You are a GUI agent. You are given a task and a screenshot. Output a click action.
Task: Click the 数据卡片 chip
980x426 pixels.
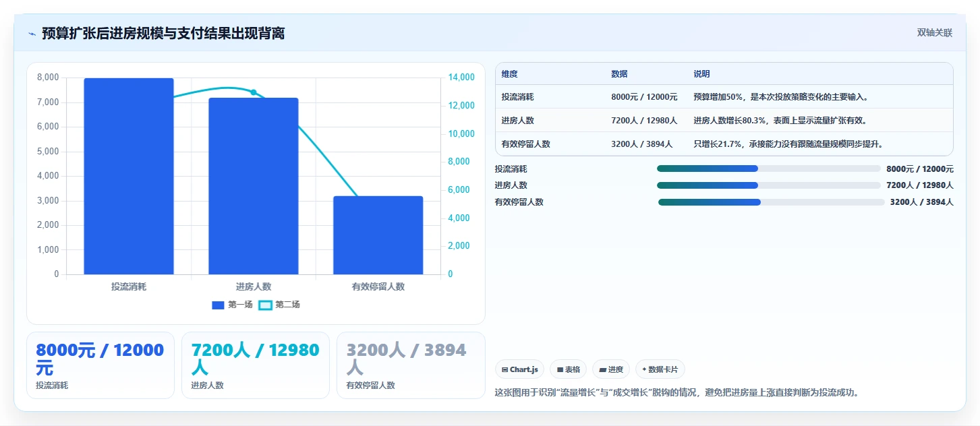coord(660,369)
